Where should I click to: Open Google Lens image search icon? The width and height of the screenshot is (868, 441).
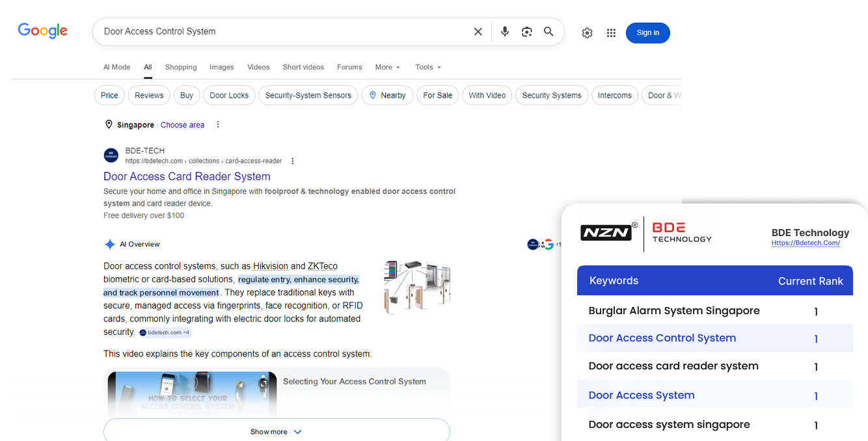coord(527,32)
